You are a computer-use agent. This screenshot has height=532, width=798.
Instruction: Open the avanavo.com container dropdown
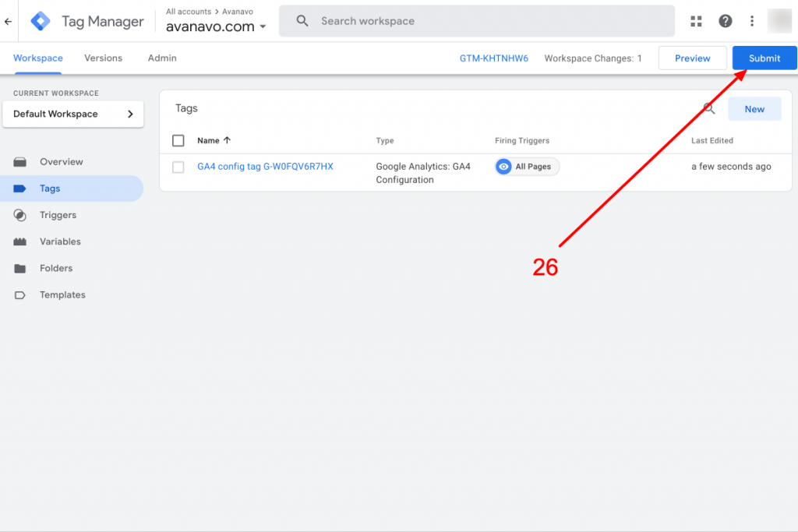click(x=216, y=26)
